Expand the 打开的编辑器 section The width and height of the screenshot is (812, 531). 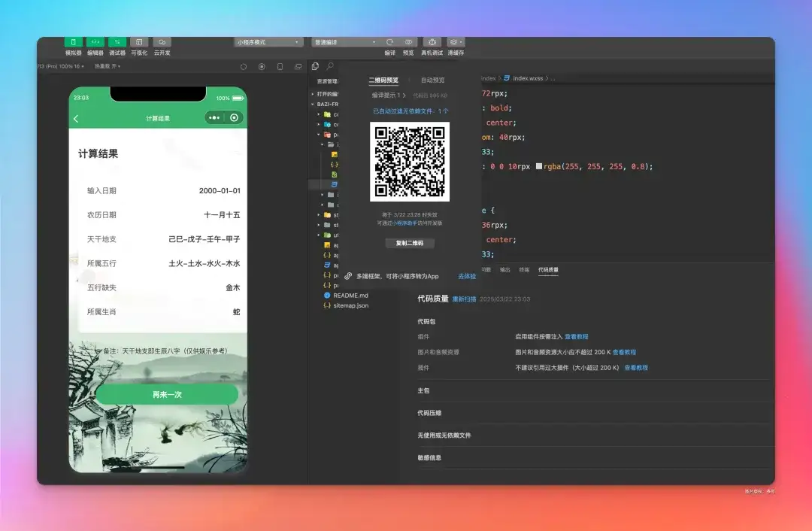click(x=325, y=94)
